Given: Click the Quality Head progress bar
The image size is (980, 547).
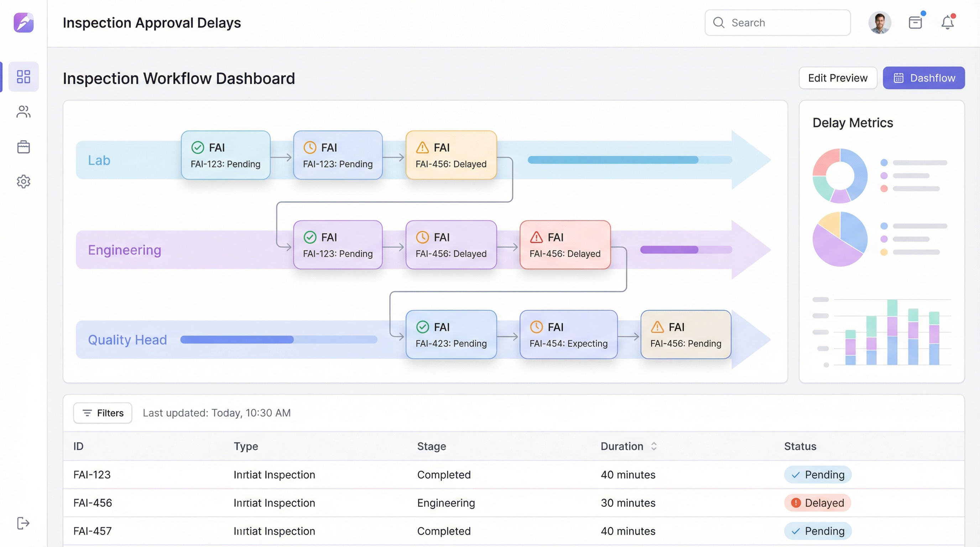Looking at the screenshot, I should 278,340.
